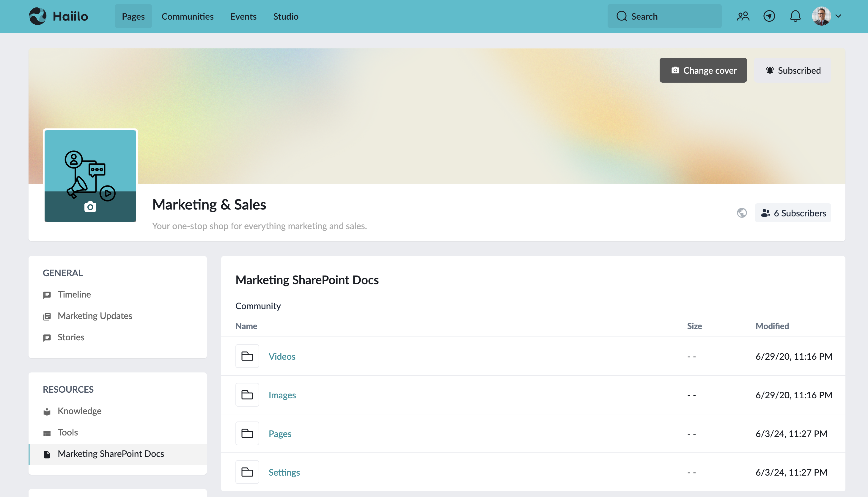Open the Events section
Viewport: 868px width, 497px height.
point(243,16)
